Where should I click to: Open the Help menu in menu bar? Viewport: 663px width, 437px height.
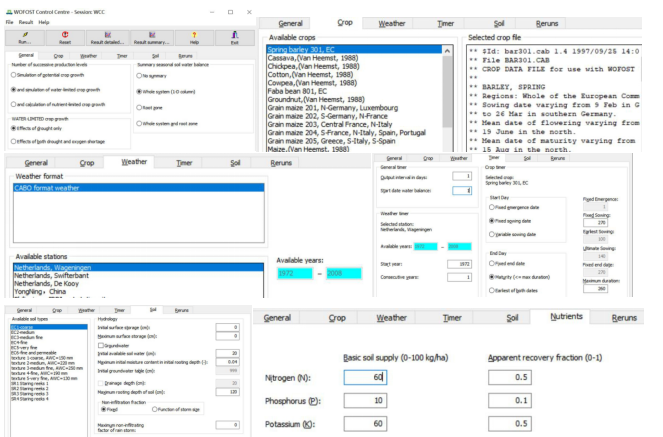pos(44,22)
